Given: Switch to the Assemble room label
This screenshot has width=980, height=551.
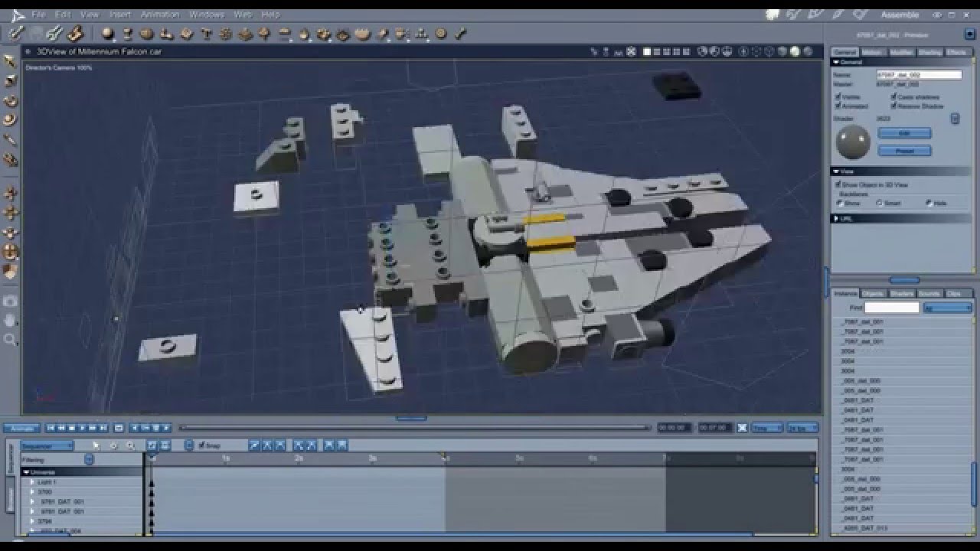Looking at the screenshot, I should pos(900,15).
